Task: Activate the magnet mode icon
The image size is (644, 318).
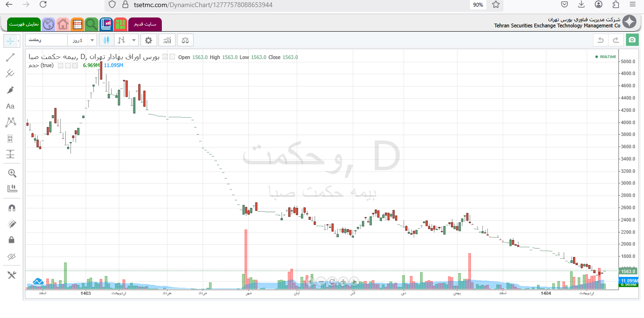Action: tap(12, 208)
